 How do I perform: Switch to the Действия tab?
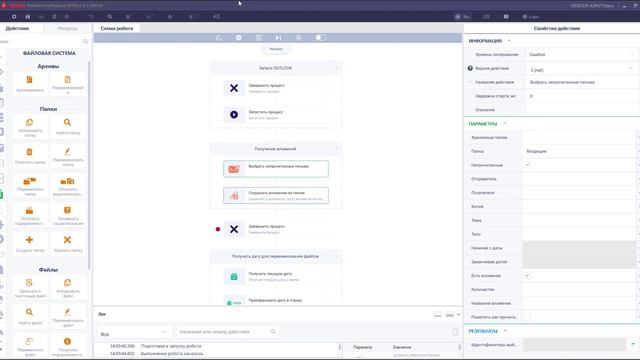(17, 29)
